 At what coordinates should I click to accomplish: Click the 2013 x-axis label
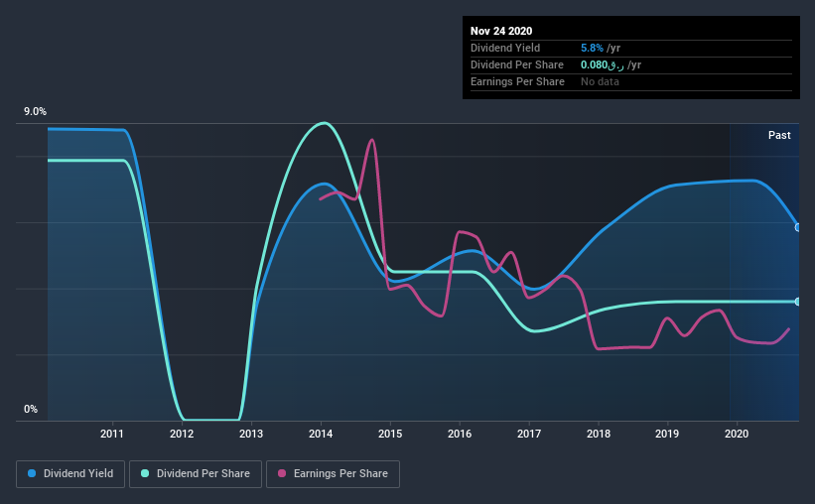click(251, 434)
